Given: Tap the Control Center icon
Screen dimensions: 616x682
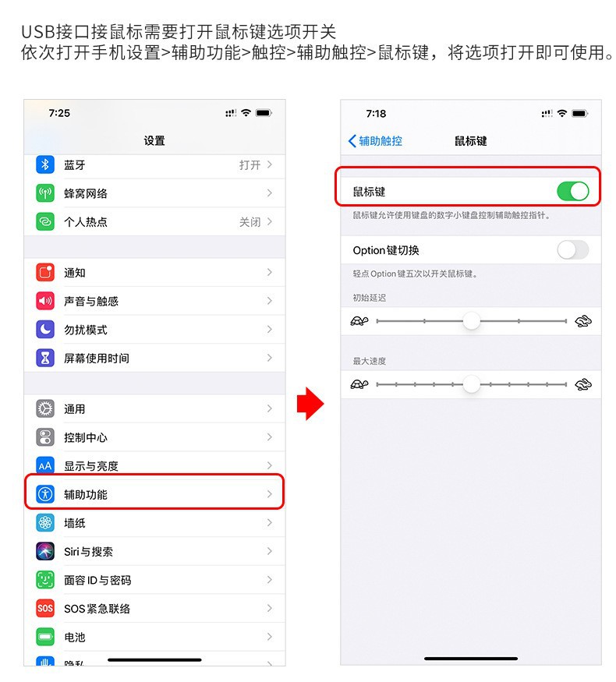Looking at the screenshot, I should (x=45, y=437).
